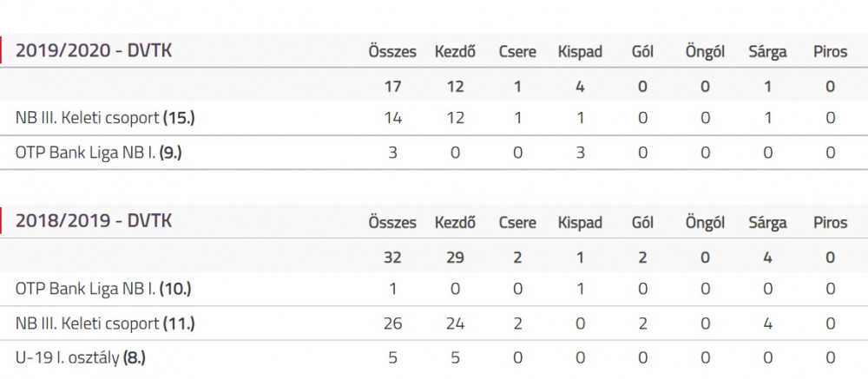Click Sárga column header in 2018/2019 table

click(767, 224)
